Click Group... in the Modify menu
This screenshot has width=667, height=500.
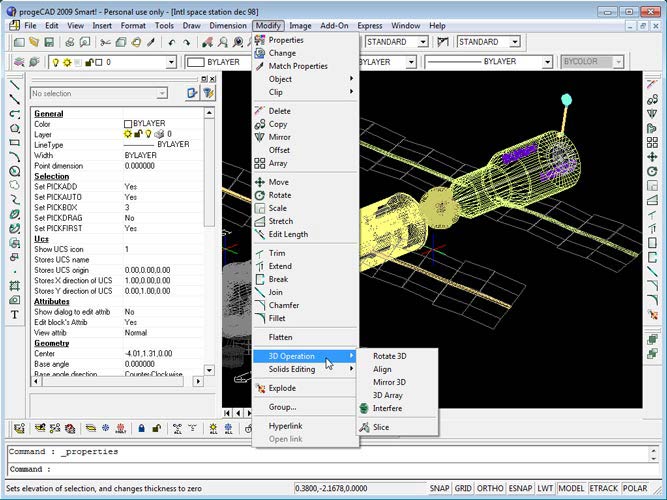[282, 407]
